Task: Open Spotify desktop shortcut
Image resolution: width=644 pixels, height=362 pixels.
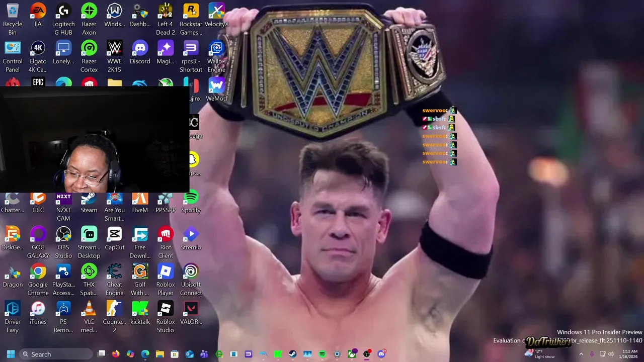Action: click(x=191, y=202)
